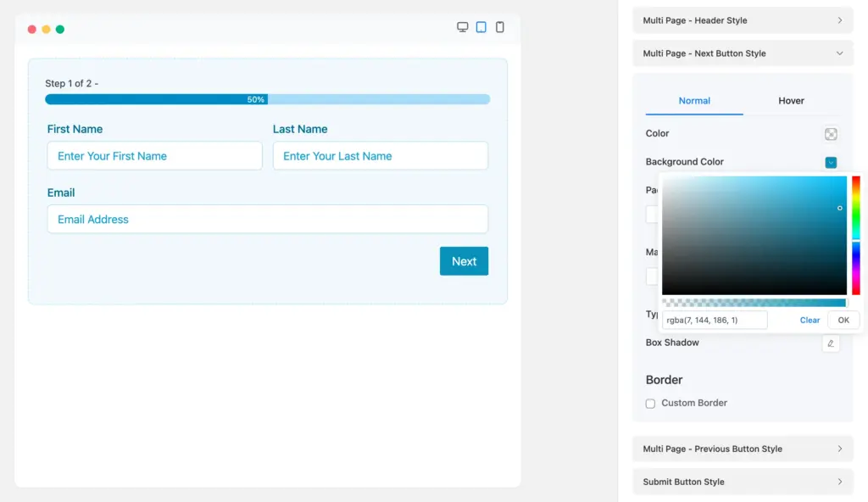Click the opacity alpha slider bar
Screen dimensions: 868x502
click(x=754, y=303)
